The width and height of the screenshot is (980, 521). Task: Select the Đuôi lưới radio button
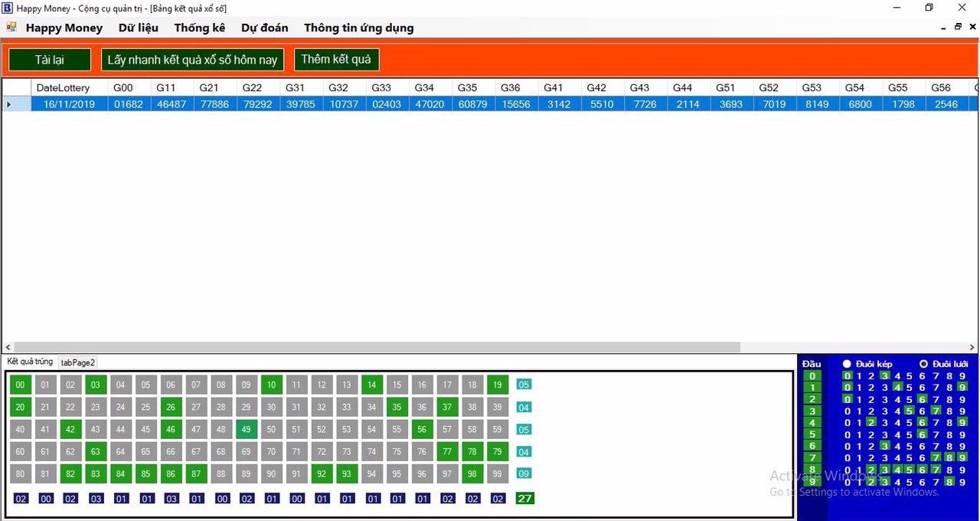(923, 364)
